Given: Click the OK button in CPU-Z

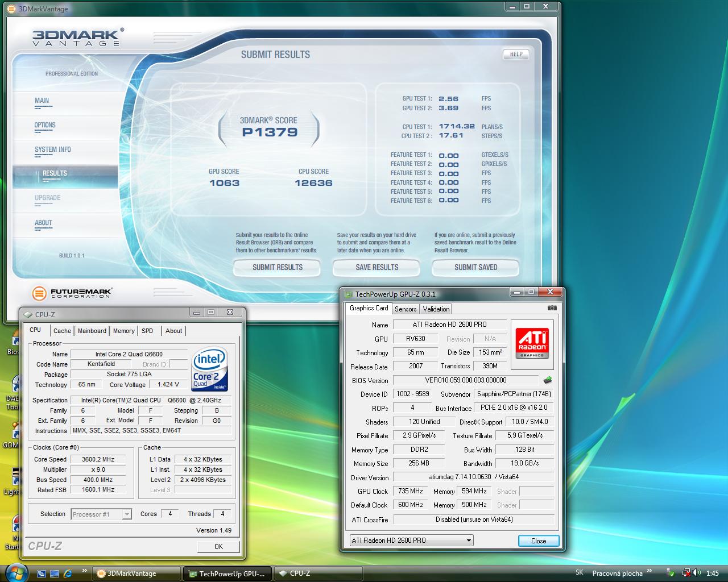Looking at the screenshot, I should point(218,546).
